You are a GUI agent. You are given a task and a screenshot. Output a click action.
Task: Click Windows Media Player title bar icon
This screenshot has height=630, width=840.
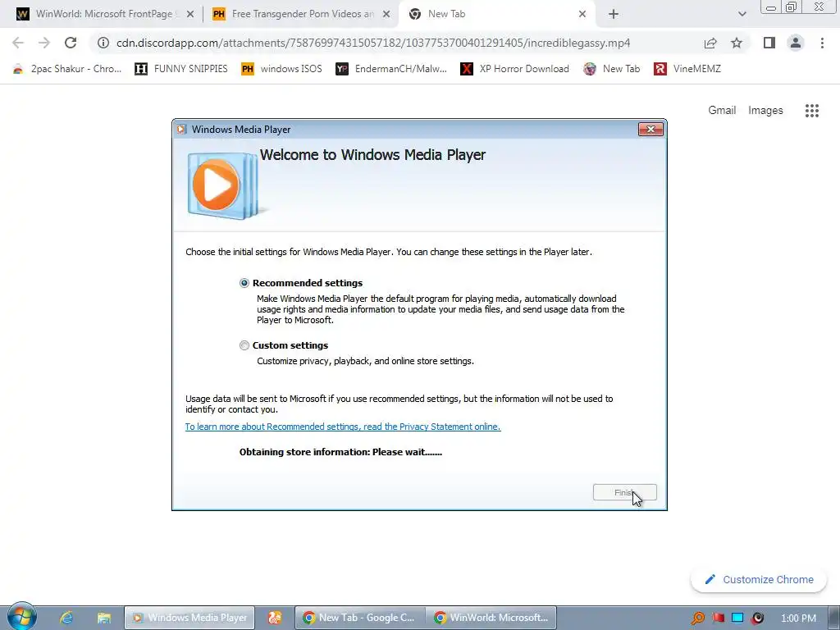click(x=181, y=129)
